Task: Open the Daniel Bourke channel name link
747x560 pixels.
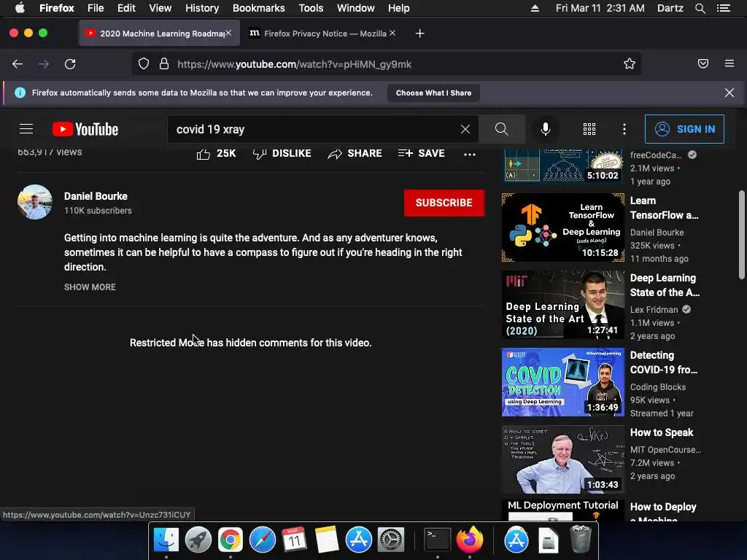Action: coord(96,196)
